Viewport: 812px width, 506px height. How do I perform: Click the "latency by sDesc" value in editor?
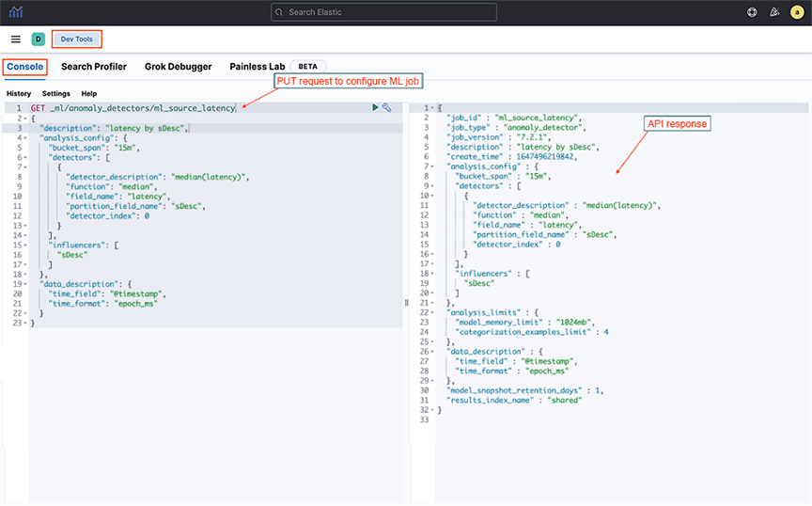click(x=146, y=128)
